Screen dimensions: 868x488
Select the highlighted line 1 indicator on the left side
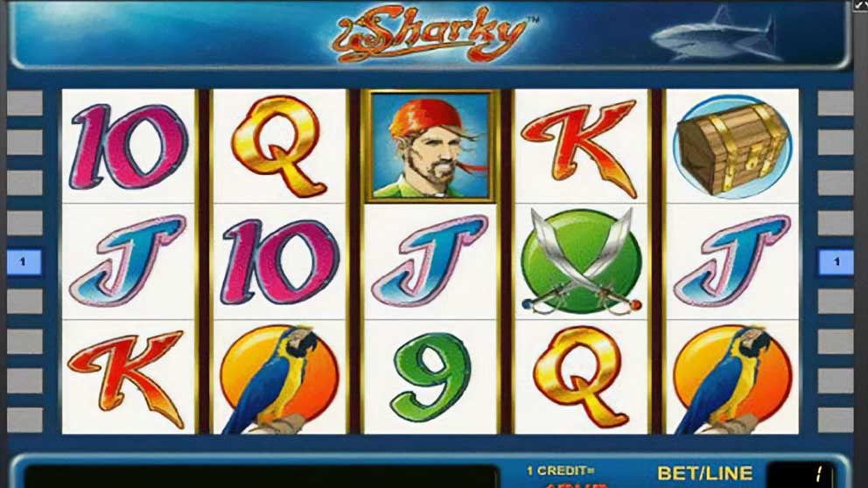pyautogui.click(x=24, y=261)
